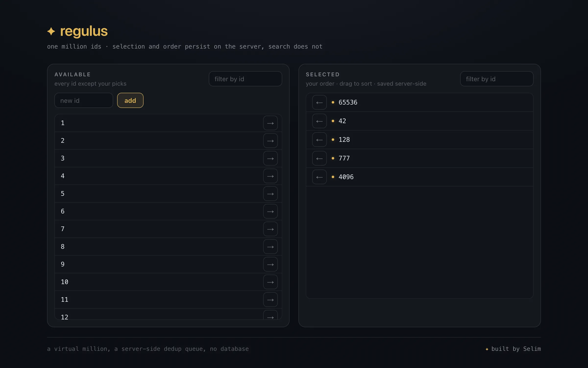The height and width of the screenshot is (368, 588).
Task: Click 'every id except your picks' caption
Action: pyautogui.click(x=90, y=84)
